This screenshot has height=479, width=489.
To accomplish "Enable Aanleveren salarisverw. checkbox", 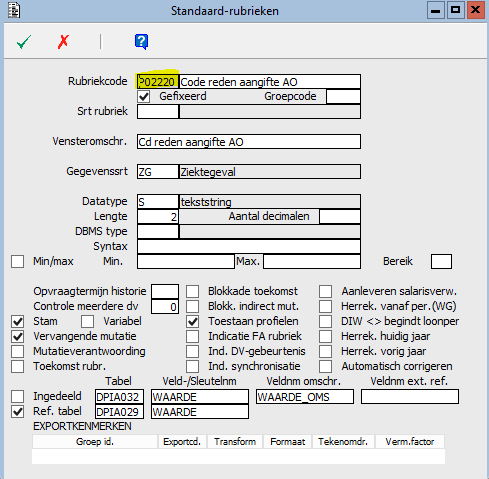I will 325,292.
